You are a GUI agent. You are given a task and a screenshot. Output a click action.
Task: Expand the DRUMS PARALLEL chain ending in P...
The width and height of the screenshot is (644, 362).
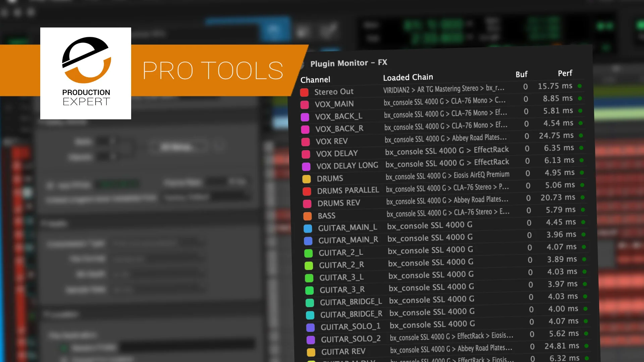tap(447, 188)
